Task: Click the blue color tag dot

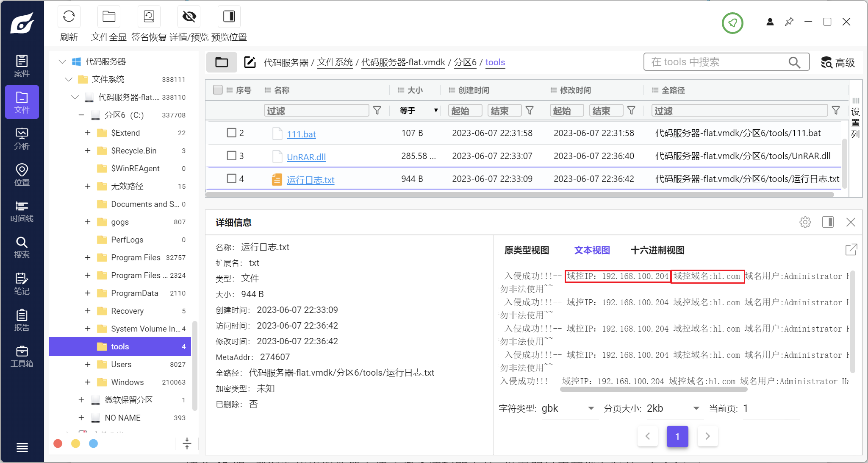Action: pyautogui.click(x=94, y=443)
